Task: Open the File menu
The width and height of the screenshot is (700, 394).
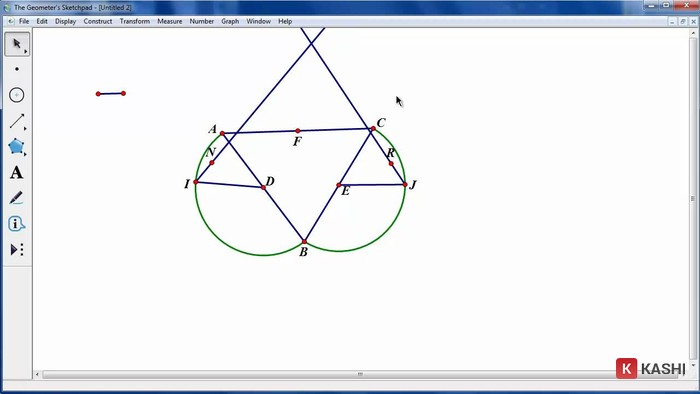Action: 24,21
